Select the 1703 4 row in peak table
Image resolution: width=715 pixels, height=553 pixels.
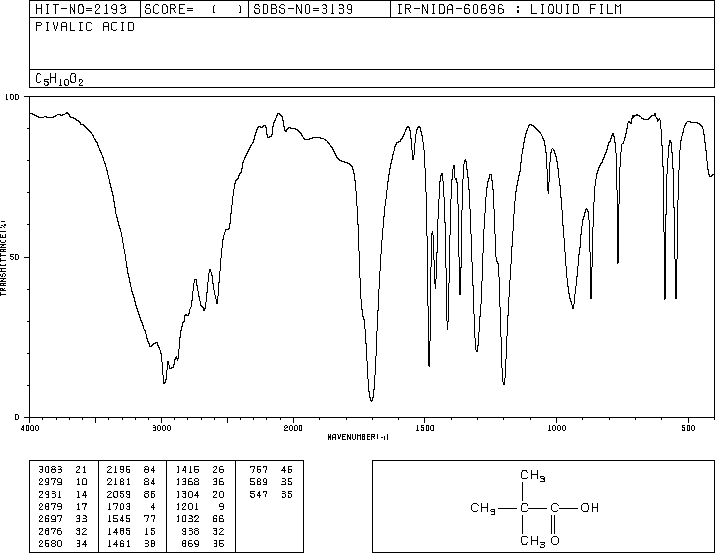pos(131,506)
